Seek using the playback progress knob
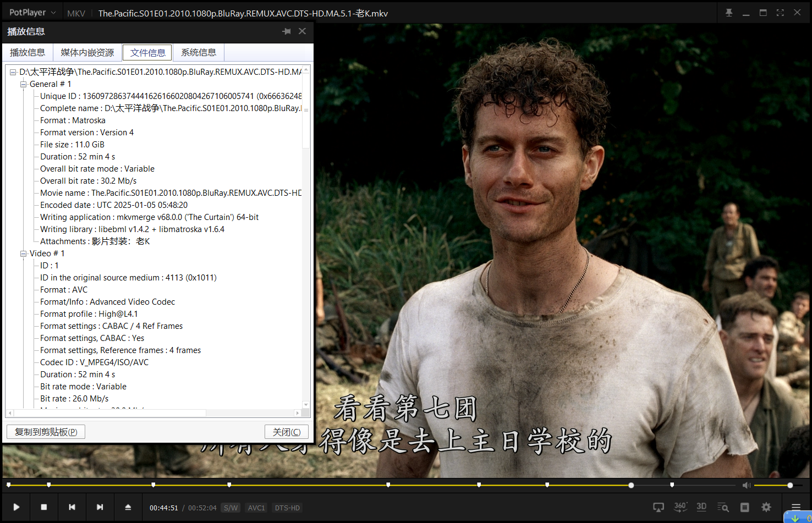812x523 pixels. [631, 485]
